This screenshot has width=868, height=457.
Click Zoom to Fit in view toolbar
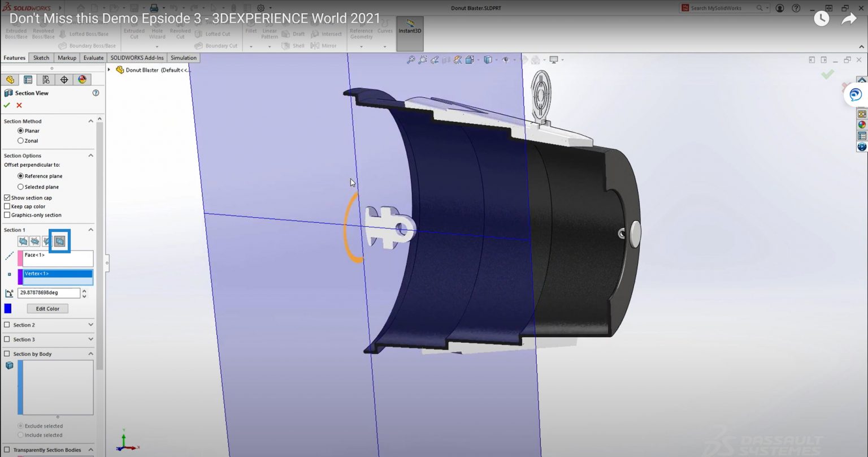pyautogui.click(x=411, y=59)
